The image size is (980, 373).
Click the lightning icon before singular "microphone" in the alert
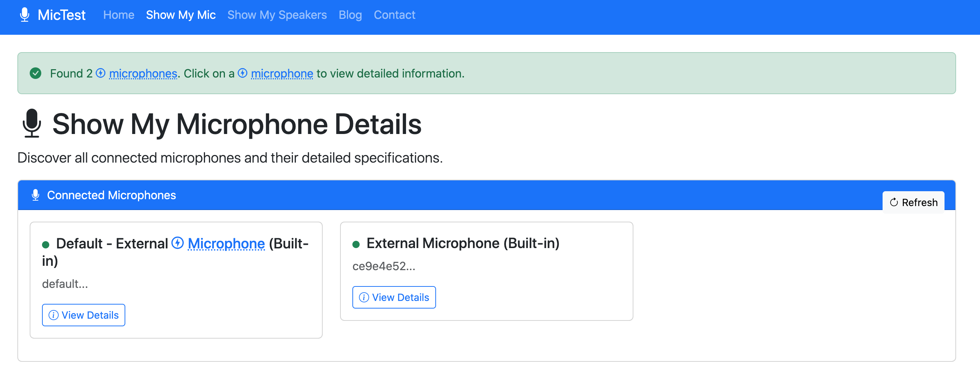(242, 73)
